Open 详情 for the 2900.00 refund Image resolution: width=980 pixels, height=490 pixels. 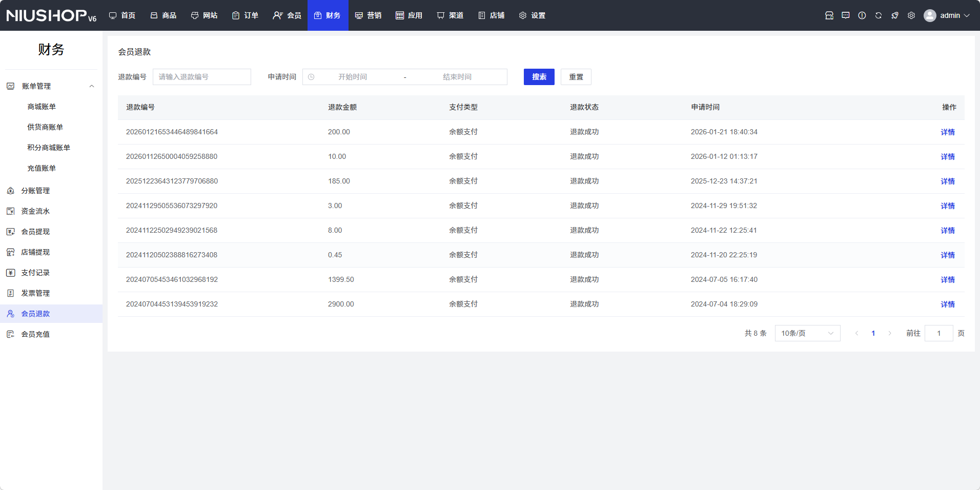point(947,304)
